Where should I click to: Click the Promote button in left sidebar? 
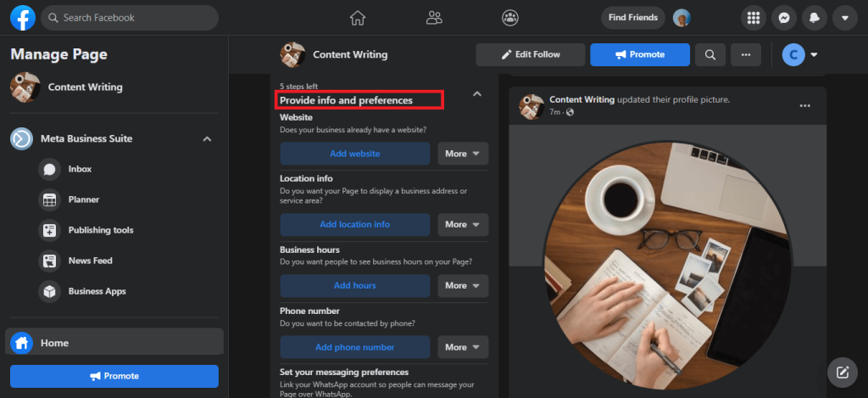point(114,376)
